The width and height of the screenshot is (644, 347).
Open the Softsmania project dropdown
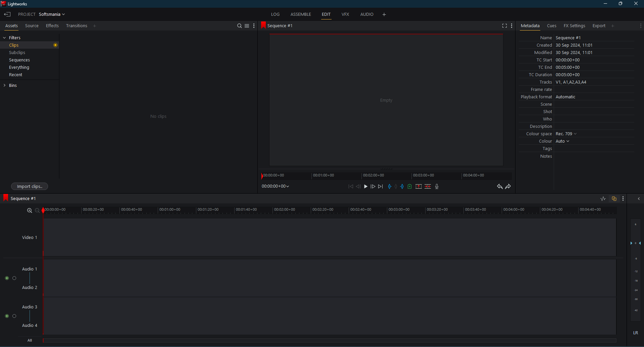52,14
